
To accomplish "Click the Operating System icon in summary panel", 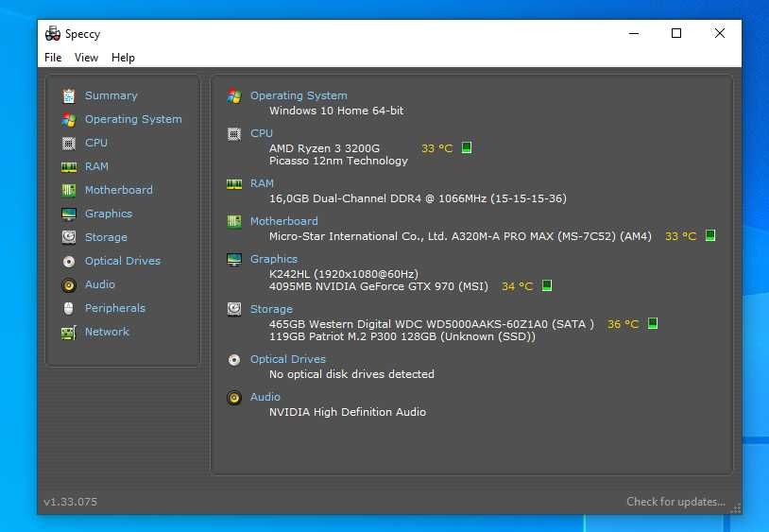I will (234, 96).
